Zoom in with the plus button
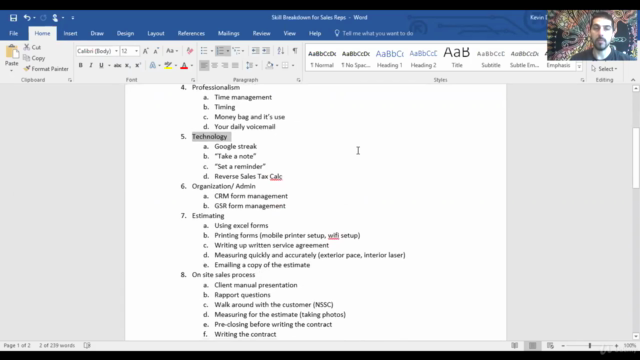Screen dimensions: 640x360 616,346
